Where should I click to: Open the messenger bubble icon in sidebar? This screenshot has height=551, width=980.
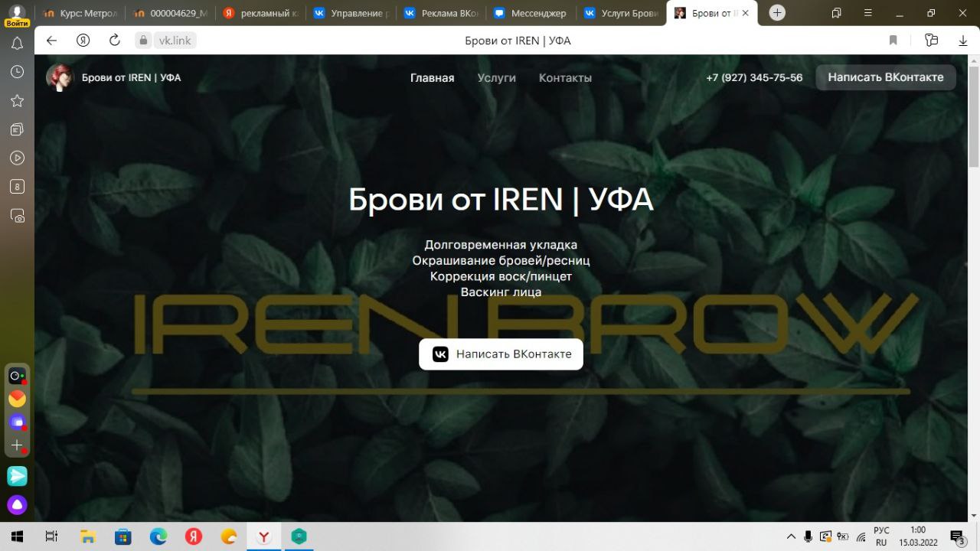coord(17,422)
